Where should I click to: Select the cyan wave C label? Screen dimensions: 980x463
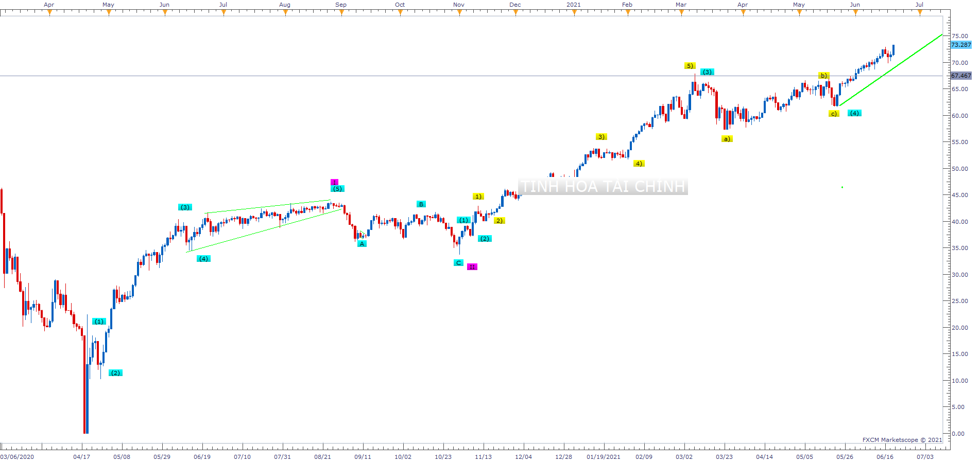458,263
